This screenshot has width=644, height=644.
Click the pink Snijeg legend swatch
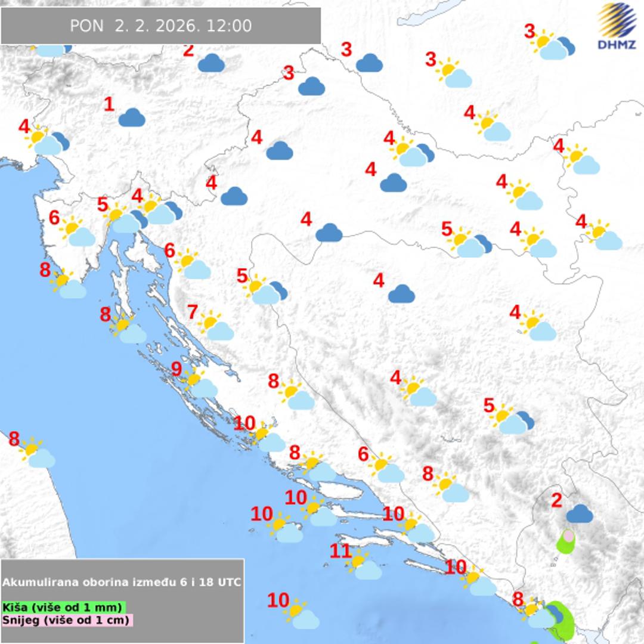click(x=67, y=620)
